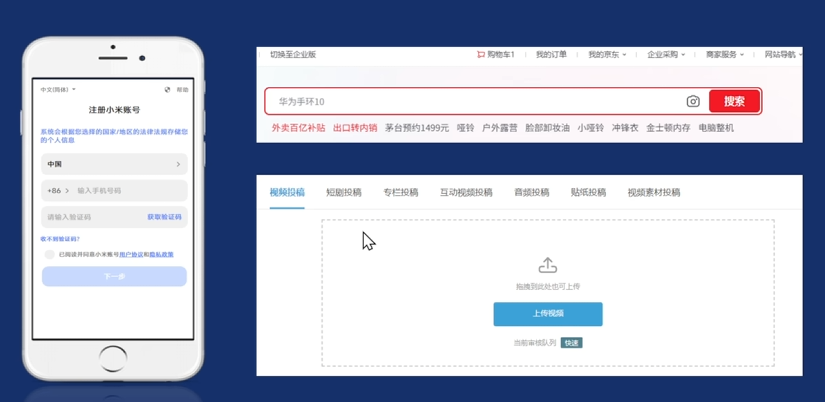Click the blue 上传视频 button
The width and height of the screenshot is (825, 402).
click(x=548, y=314)
